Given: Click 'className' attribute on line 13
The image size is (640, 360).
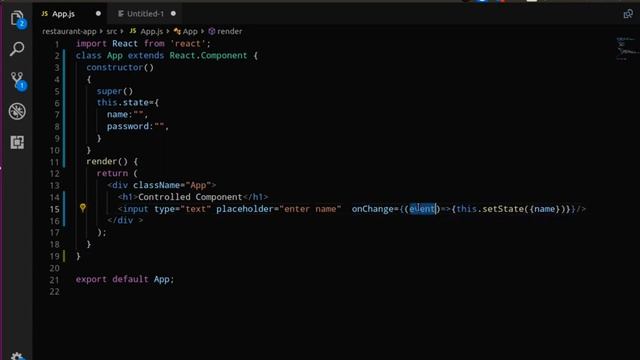Looking at the screenshot, I should [156, 185].
